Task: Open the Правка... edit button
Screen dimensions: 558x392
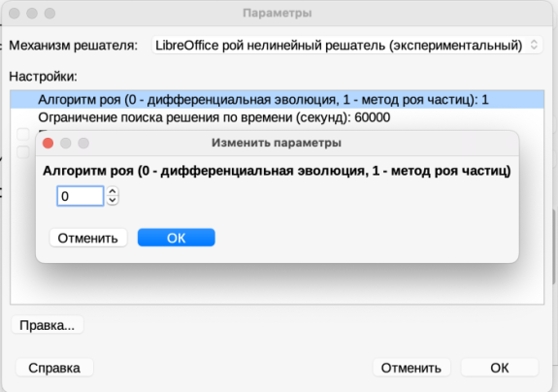Action: click(48, 325)
